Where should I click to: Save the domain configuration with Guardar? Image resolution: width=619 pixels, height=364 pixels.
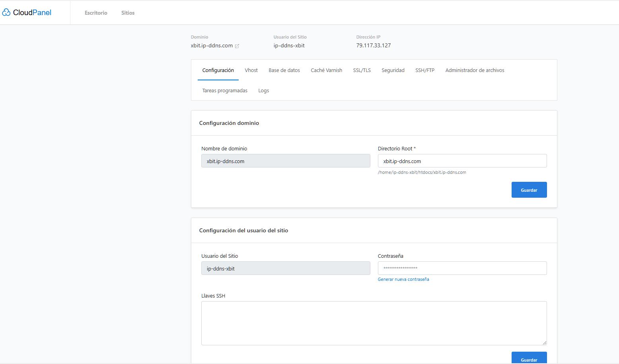click(x=529, y=190)
